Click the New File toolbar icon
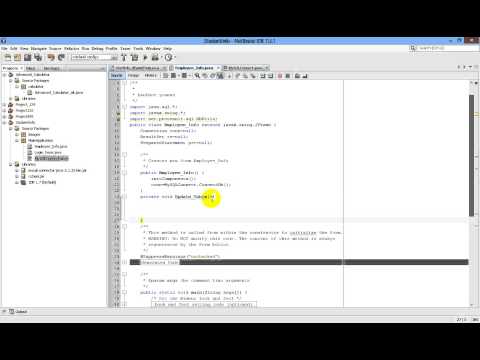The width and height of the screenshot is (480, 360). tap(8, 57)
